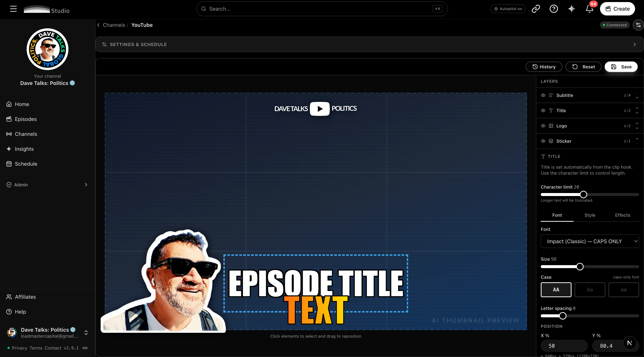Click the Connected status badge
The width and height of the screenshot is (644, 357).
point(615,25)
